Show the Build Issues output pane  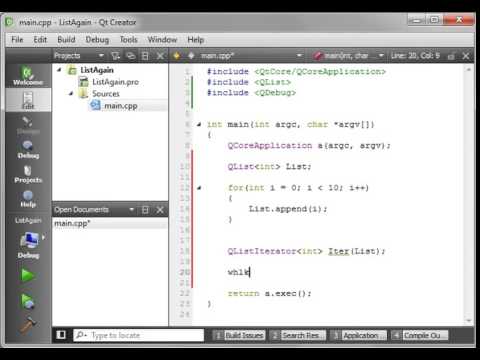pyautogui.click(x=239, y=335)
